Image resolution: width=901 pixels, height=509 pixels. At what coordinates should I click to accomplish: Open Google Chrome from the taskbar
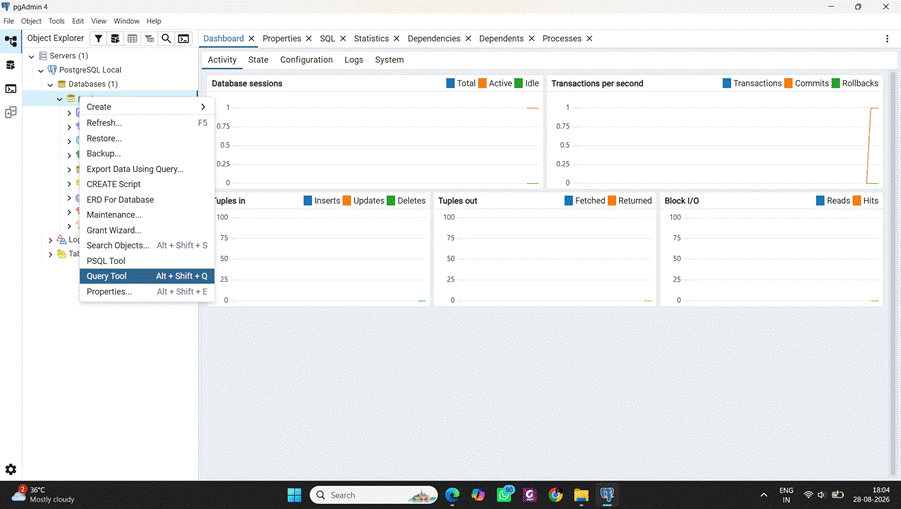pyautogui.click(x=556, y=495)
